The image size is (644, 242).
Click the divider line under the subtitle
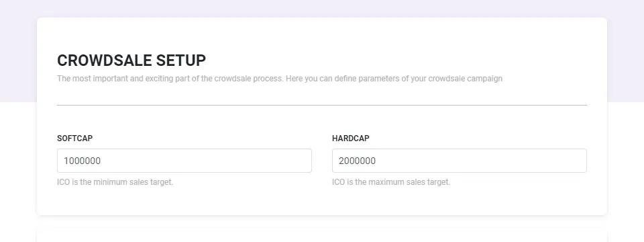pyautogui.click(x=322, y=105)
